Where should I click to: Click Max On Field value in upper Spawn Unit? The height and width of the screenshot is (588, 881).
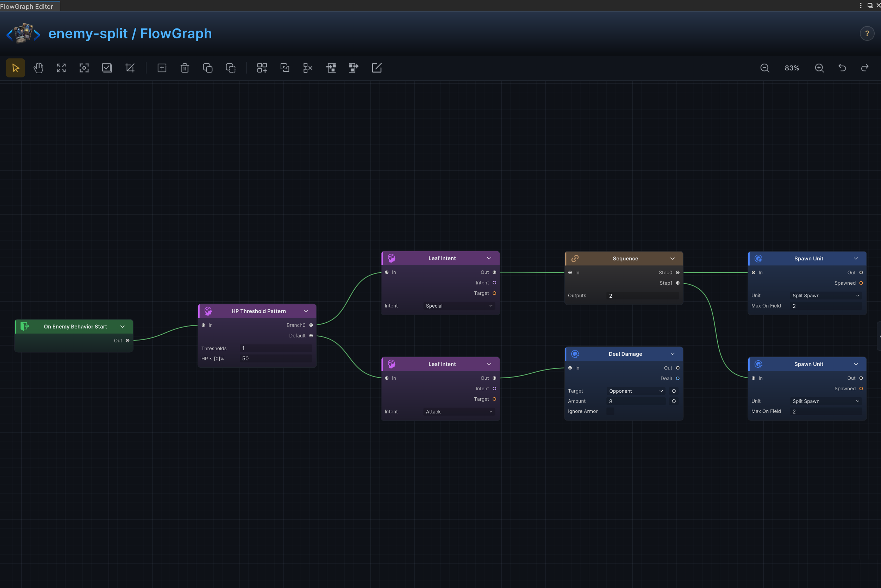[x=826, y=306]
